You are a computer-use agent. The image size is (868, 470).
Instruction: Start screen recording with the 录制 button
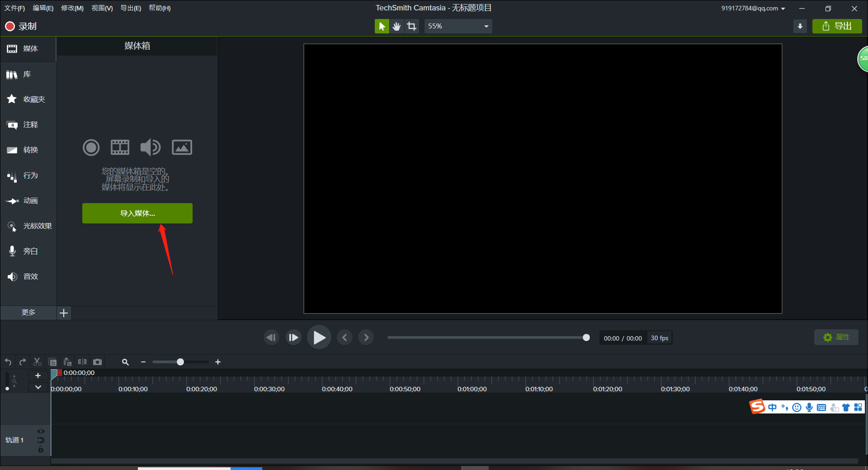[21, 26]
